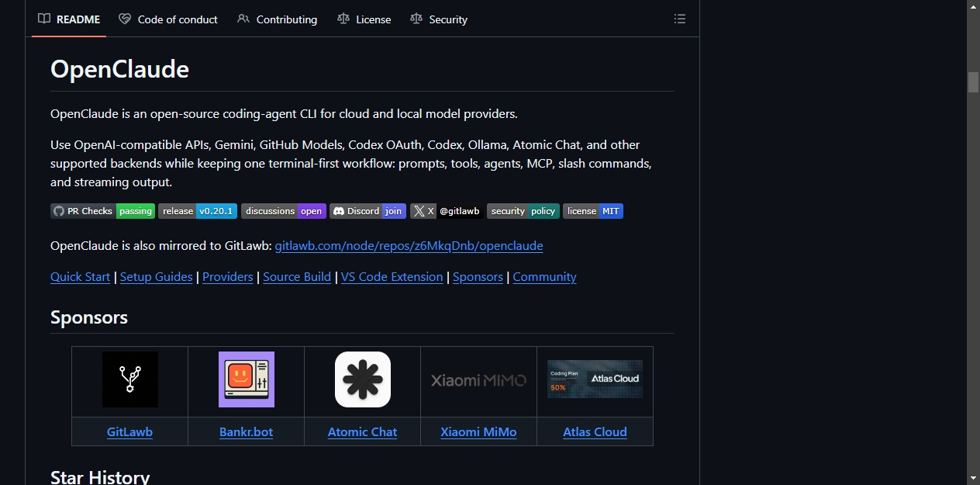
Task: Click the Security scale icon
Action: pos(416,19)
